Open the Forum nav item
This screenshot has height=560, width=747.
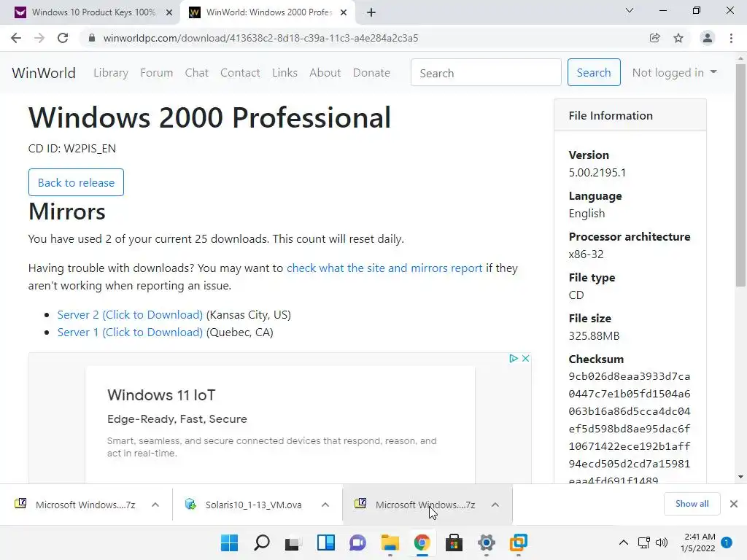156,73
